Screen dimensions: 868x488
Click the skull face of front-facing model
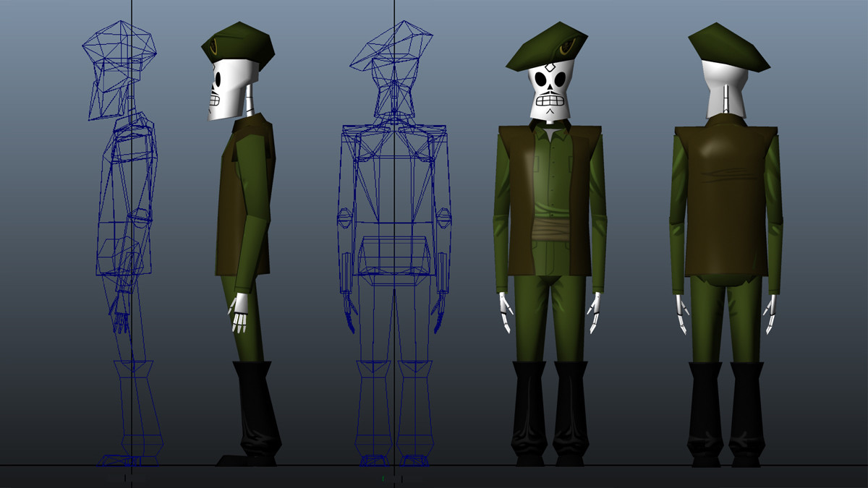tap(550, 91)
